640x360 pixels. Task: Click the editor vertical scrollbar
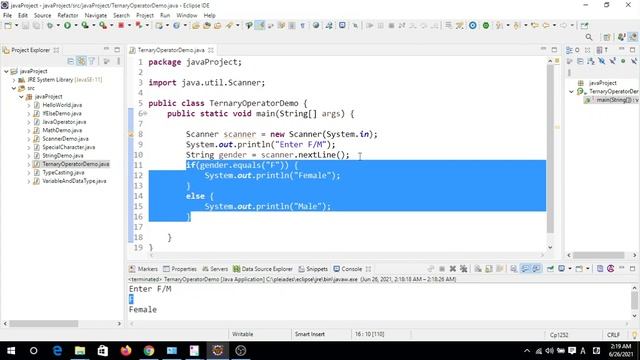click(x=550, y=149)
